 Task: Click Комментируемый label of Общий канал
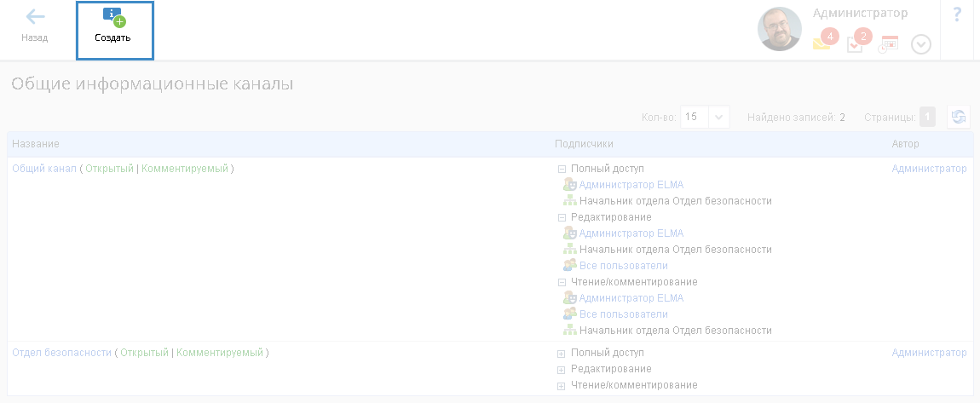tap(185, 169)
